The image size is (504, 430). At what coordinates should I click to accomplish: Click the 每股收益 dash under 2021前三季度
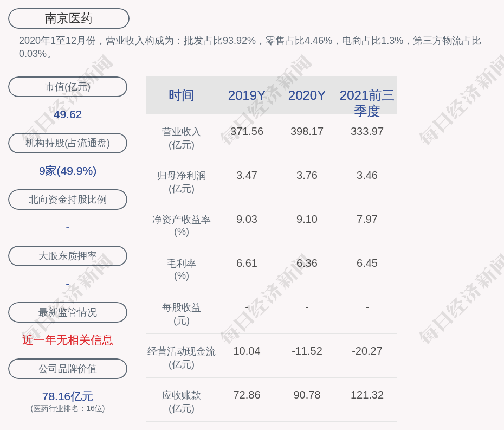pos(367,307)
